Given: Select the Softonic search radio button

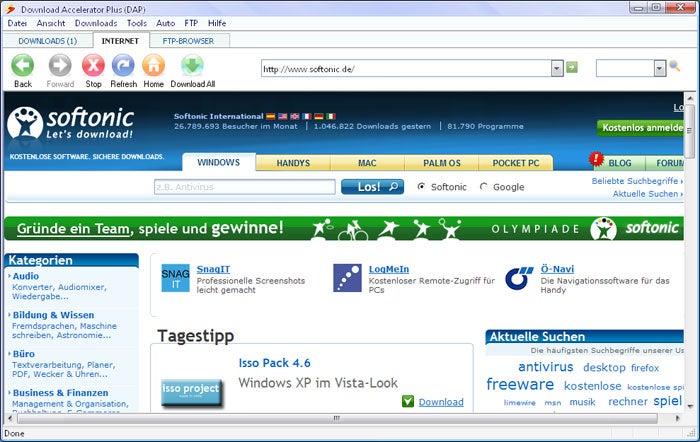Looking at the screenshot, I should pos(421,187).
